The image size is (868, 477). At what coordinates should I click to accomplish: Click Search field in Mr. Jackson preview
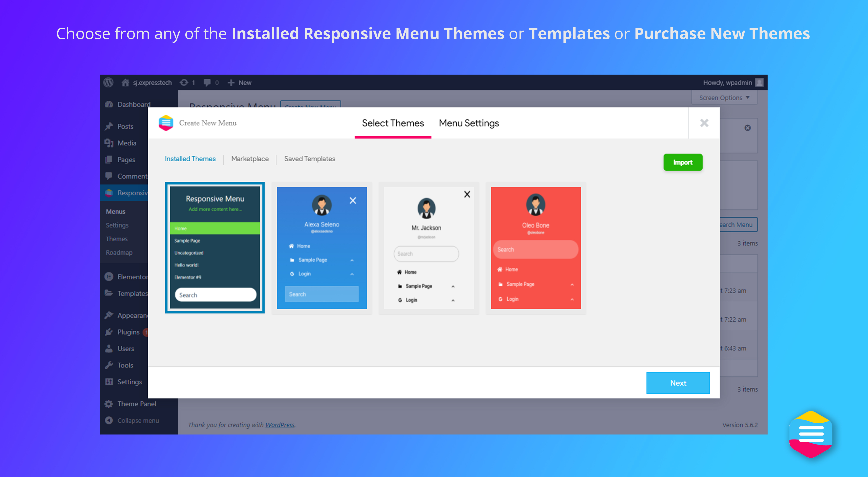pyautogui.click(x=426, y=254)
